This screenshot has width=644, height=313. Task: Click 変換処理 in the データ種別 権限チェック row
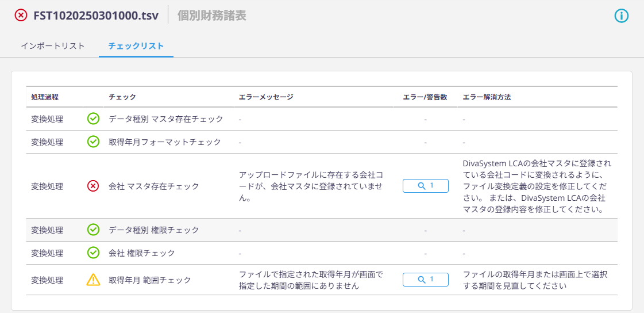[x=47, y=230]
